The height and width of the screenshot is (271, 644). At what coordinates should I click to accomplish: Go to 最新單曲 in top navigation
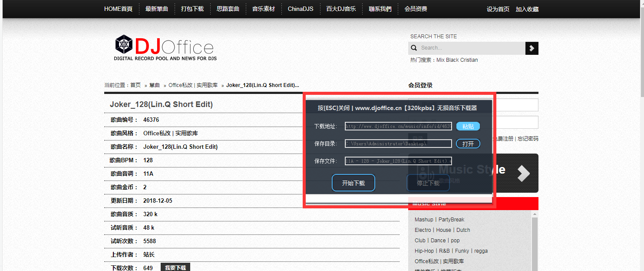pos(157,9)
